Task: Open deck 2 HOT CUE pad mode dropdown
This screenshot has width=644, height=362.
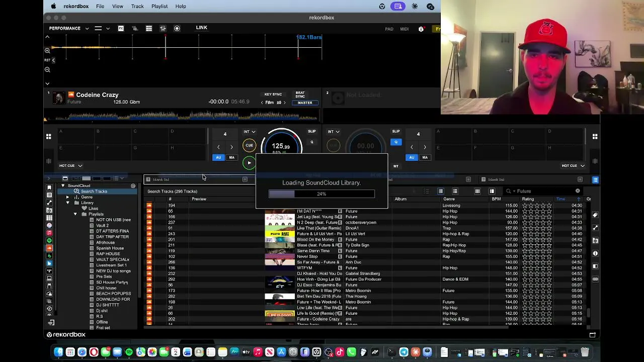Action: 573,165
